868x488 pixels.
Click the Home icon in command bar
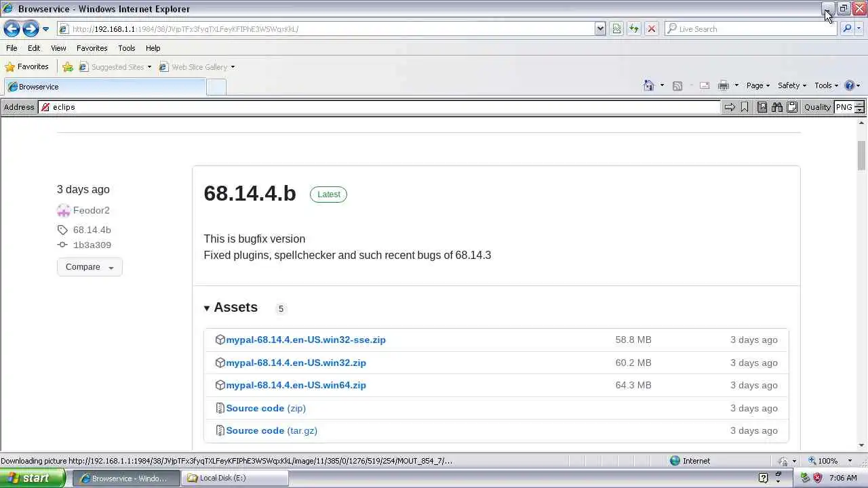(649, 85)
